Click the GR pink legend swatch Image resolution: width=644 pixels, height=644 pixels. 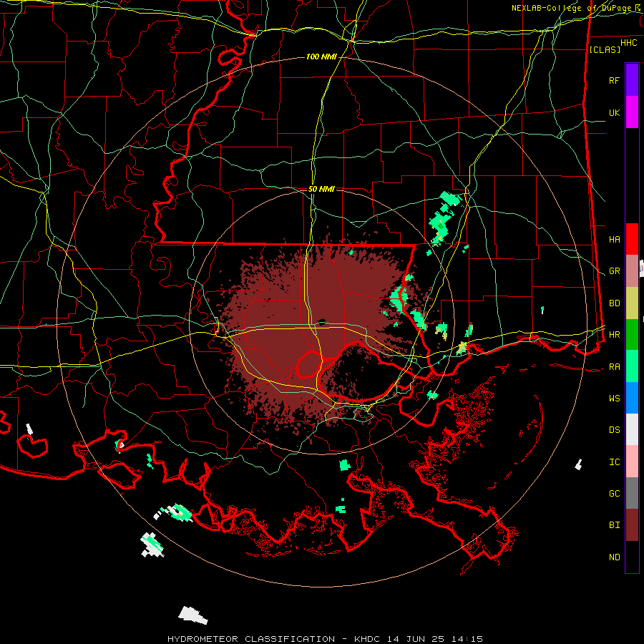(632, 271)
